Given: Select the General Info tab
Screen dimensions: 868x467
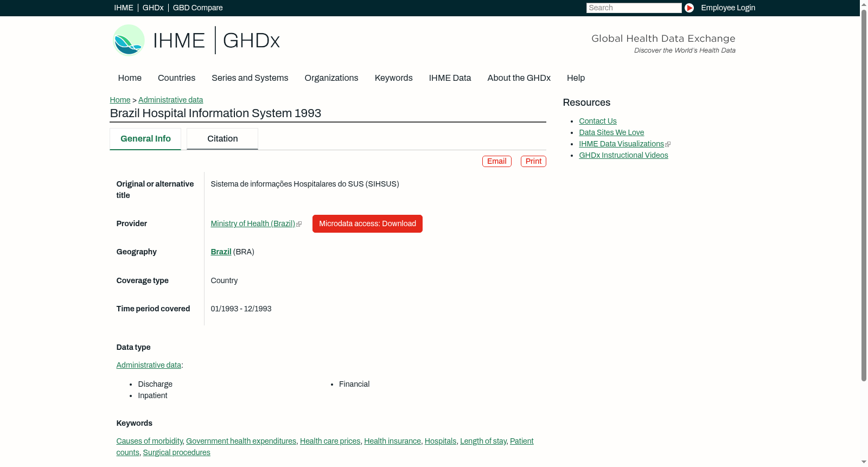Looking at the screenshot, I should pos(145,139).
